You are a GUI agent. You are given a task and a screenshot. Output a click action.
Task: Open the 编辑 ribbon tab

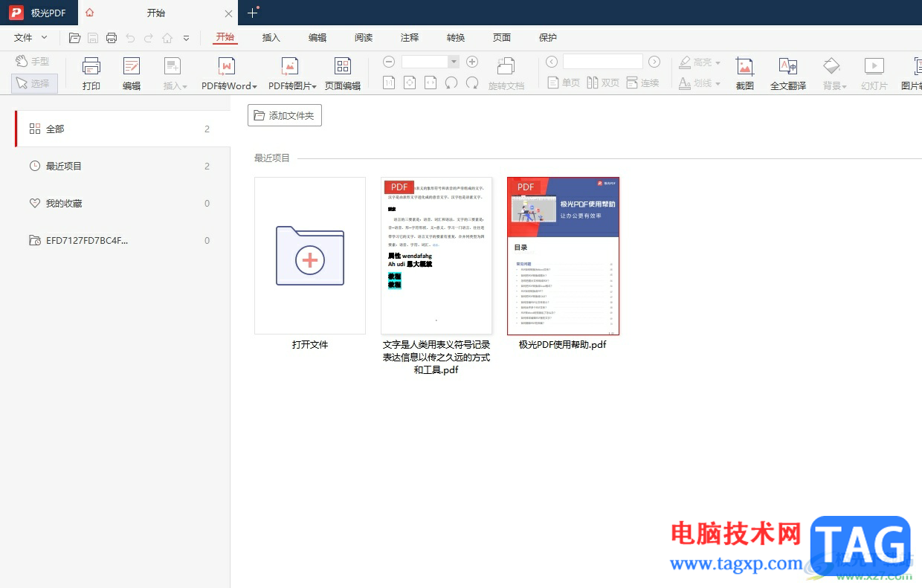click(x=317, y=37)
